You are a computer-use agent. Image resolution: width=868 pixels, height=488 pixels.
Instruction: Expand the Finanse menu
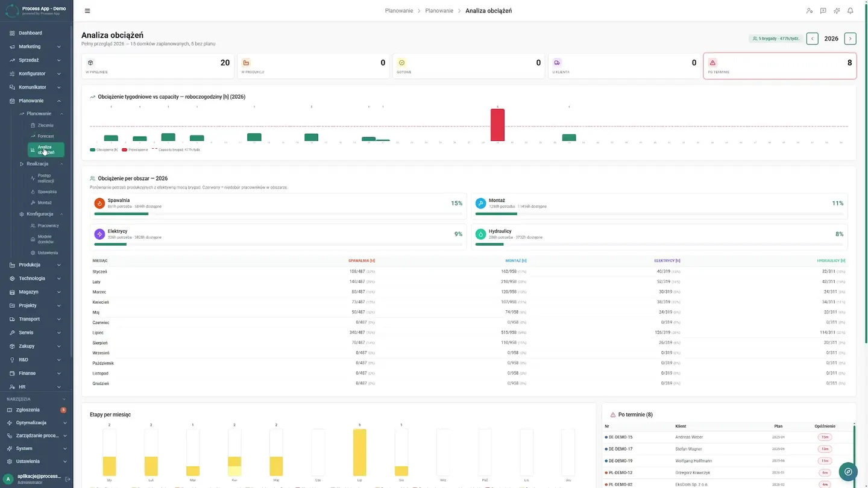click(36, 373)
